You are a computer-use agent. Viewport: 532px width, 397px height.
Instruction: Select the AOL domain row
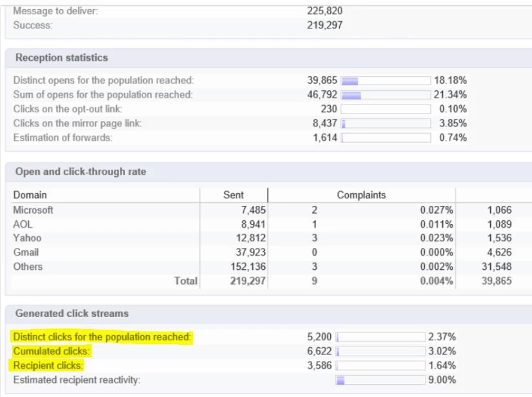pyautogui.click(x=271, y=224)
